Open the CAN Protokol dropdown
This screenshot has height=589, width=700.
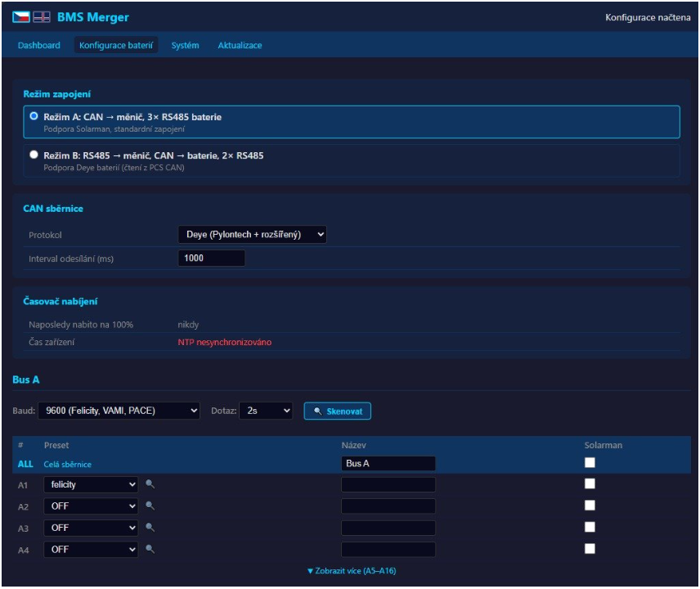click(252, 235)
